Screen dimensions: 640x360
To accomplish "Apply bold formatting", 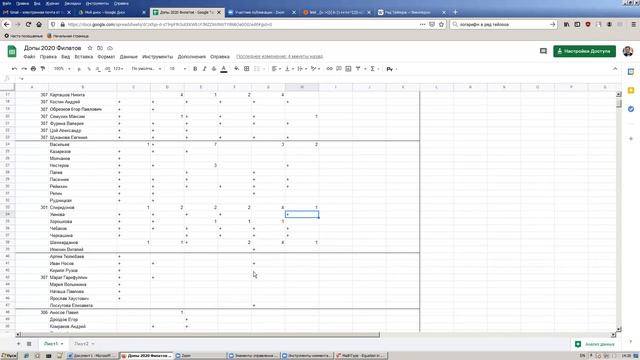I will click(x=195, y=69).
